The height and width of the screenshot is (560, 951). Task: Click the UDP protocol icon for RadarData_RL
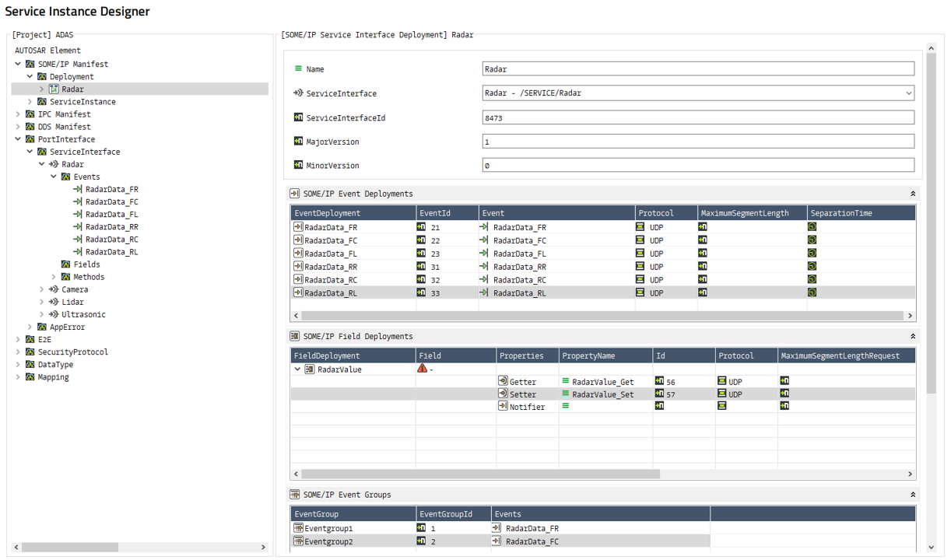[640, 293]
